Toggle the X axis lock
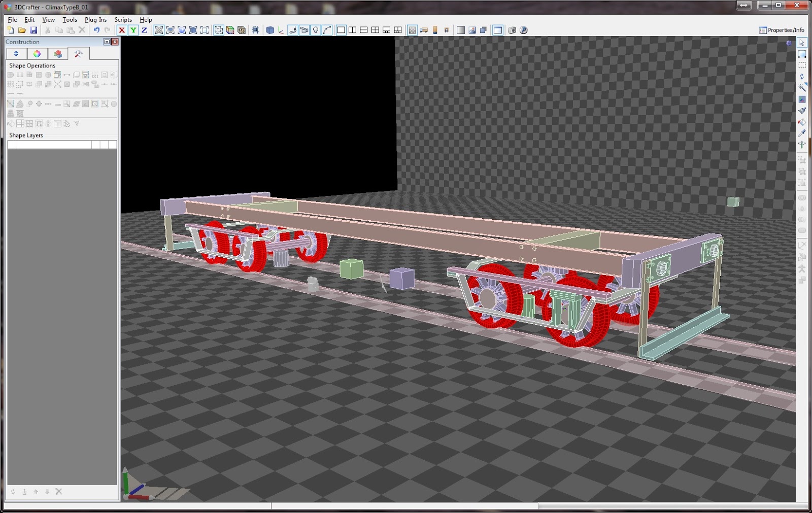 [x=122, y=30]
